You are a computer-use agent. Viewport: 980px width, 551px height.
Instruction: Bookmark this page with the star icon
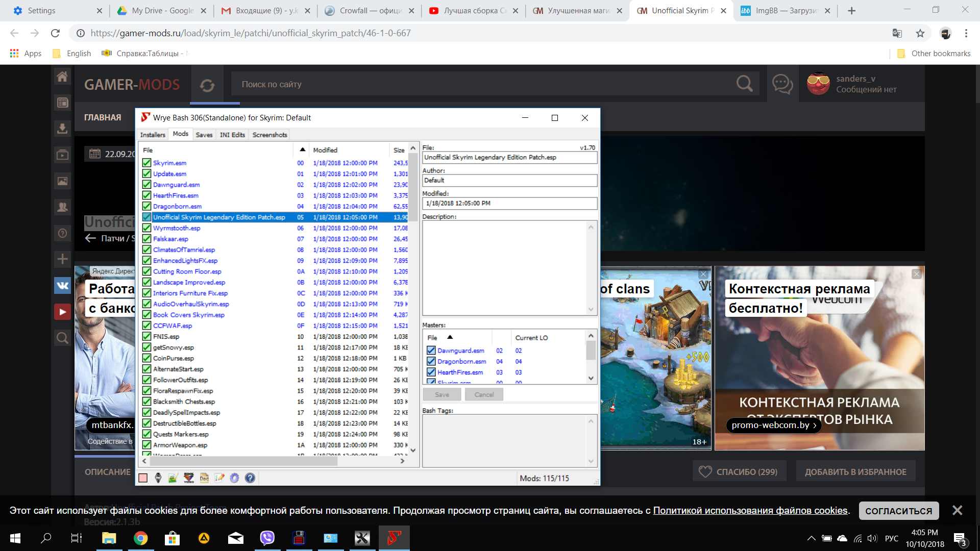[x=920, y=33]
